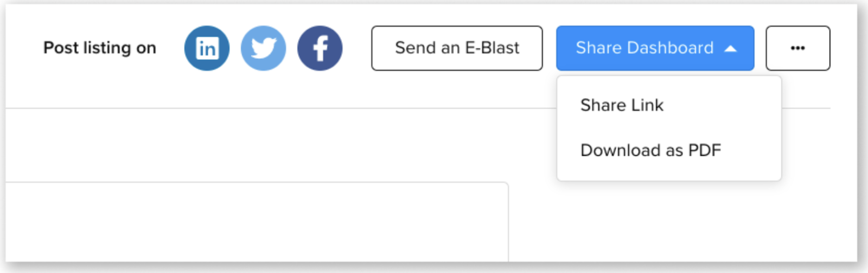The width and height of the screenshot is (868, 273).
Task: Toggle the Share Dashboard menu closed
Action: 655,48
